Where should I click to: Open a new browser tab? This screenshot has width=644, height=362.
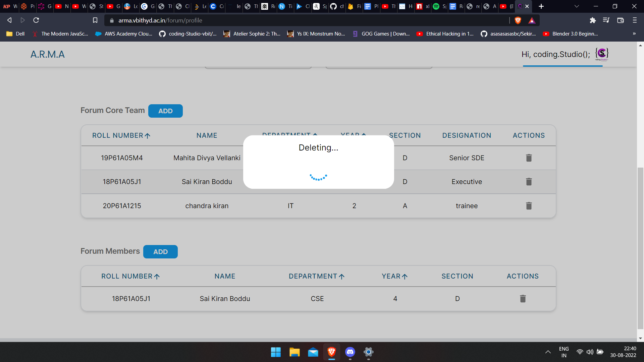pos(541,6)
